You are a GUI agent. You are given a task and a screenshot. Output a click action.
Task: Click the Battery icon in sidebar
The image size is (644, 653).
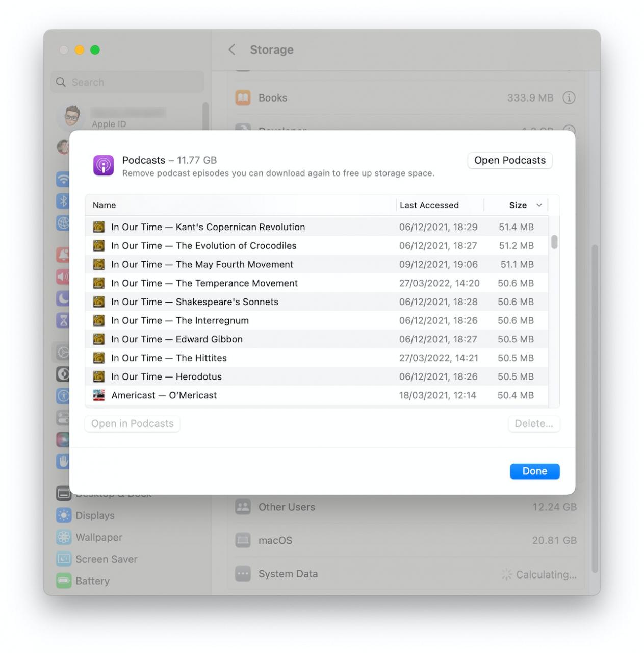(64, 581)
